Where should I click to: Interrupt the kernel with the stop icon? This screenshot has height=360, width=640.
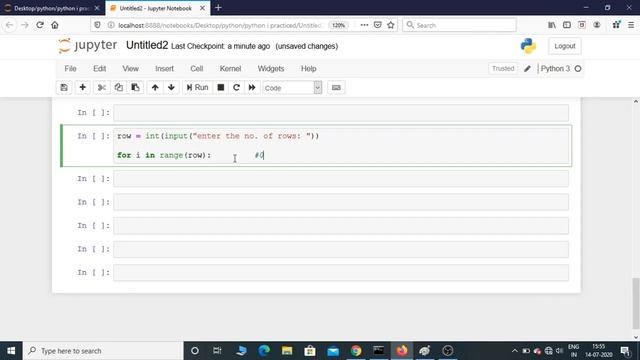(x=221, y=87)
